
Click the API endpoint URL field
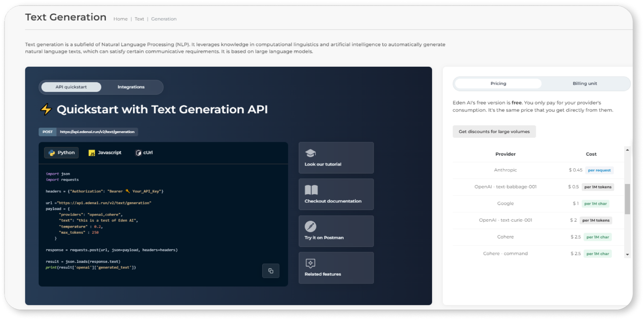[x=97, y=132]
